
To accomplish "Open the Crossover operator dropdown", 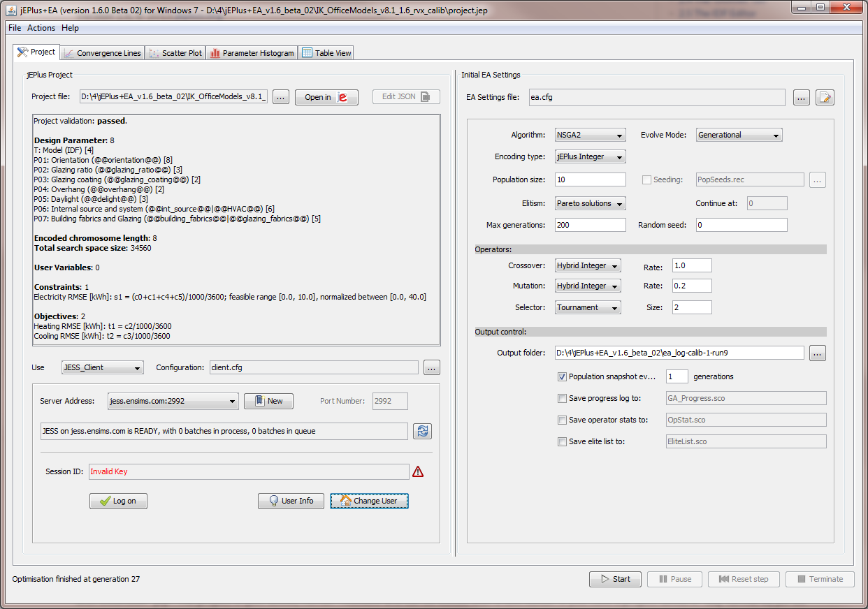I will 588,266.
